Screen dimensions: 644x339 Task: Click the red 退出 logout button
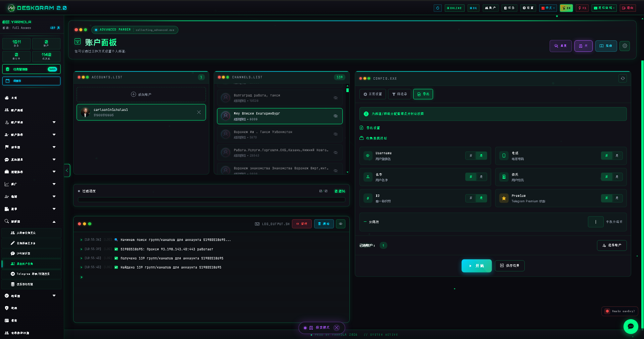coord(628,8)
